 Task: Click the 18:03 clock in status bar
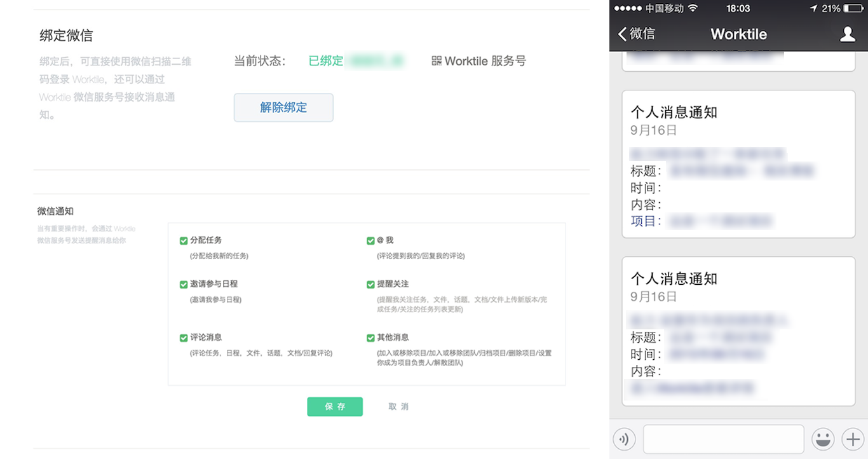[738, 8]
